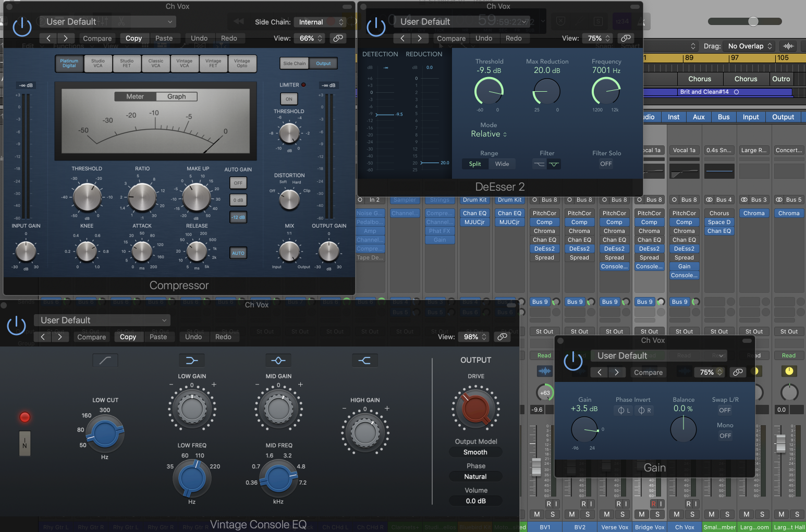Image resolution: width=806 pixels, height=532 pixels.
Task: Click Redo in Vintage Console EQ header
Action: 223,337
